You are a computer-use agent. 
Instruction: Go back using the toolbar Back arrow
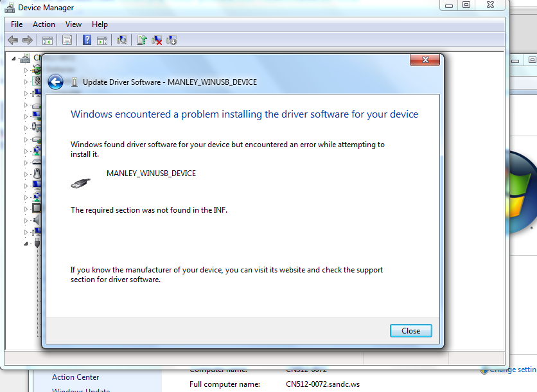13,40
